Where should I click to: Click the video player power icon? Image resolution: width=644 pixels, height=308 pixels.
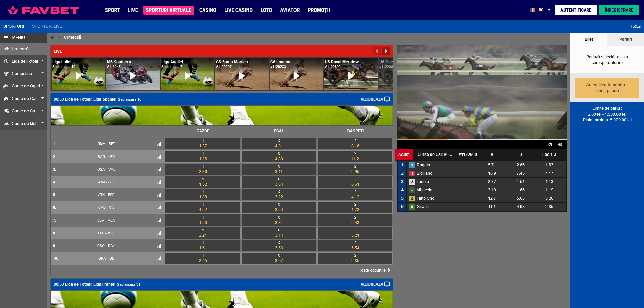tap(550, 145)
